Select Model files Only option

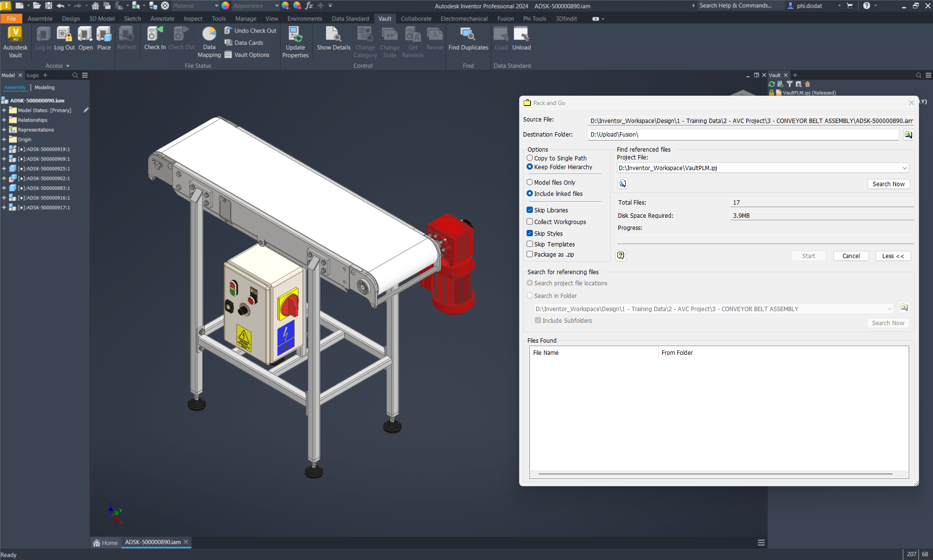550,182
